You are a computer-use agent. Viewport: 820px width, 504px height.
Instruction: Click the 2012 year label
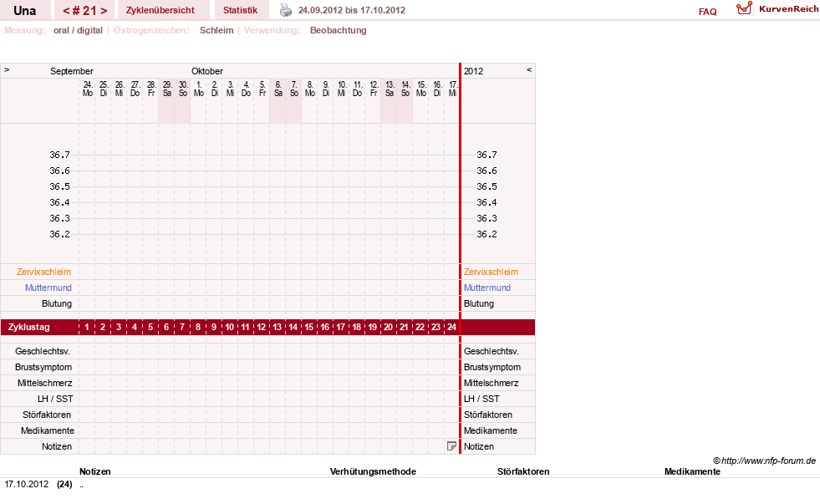[473, 71]
